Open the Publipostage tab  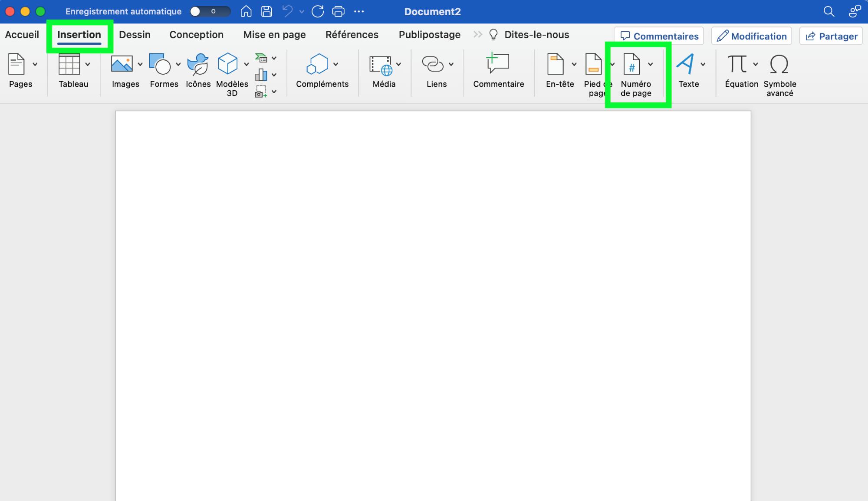coord(430,35)
